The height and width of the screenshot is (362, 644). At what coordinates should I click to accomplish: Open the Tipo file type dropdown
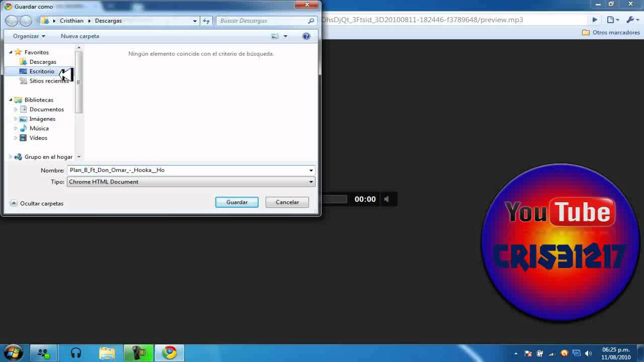click(311, 182)
